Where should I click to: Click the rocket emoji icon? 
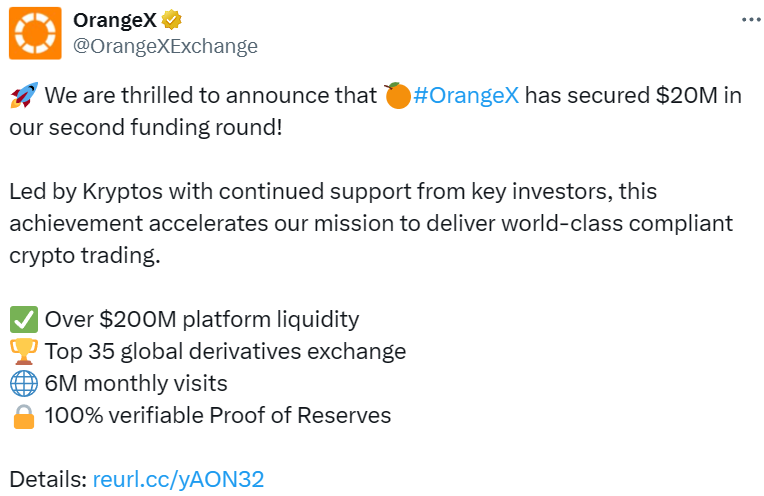point(22,96)
